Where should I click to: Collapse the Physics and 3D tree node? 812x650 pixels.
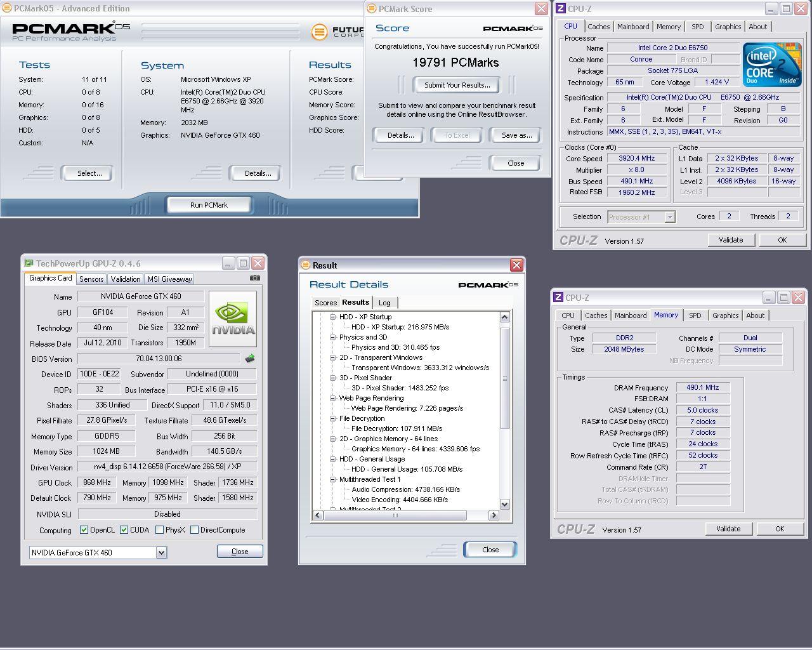[x=332, y=337]
